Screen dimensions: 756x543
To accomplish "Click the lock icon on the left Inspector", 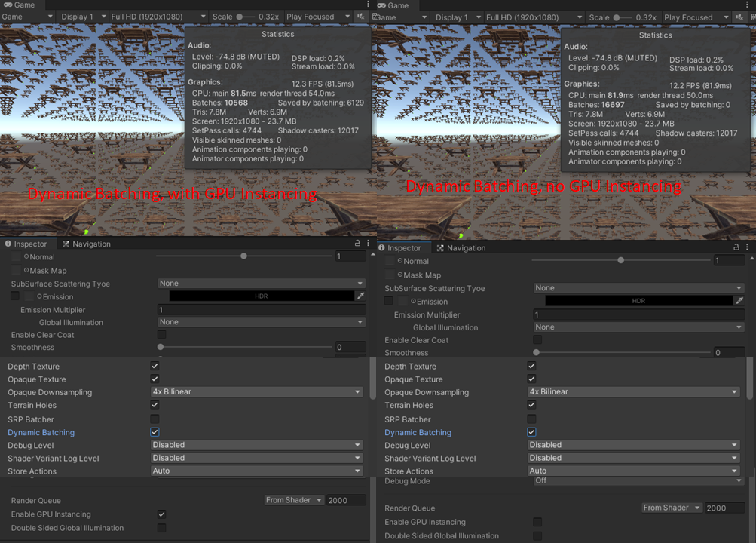I will coord(357,243).
